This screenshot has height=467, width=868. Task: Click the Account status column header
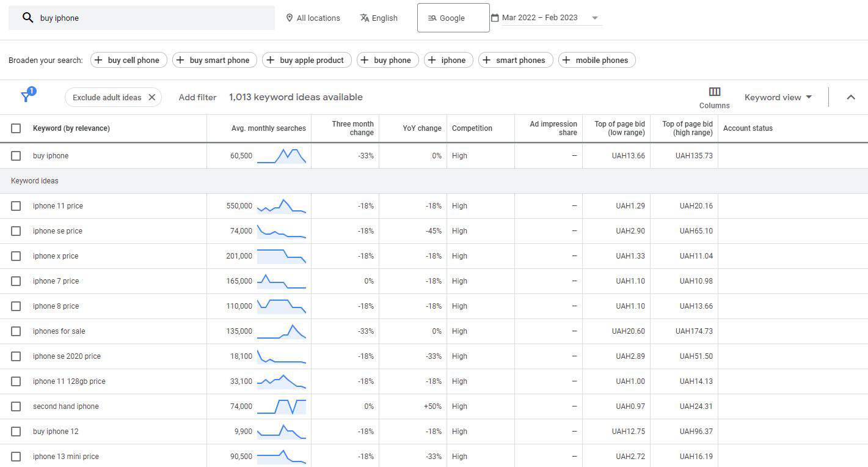(748, 128)
